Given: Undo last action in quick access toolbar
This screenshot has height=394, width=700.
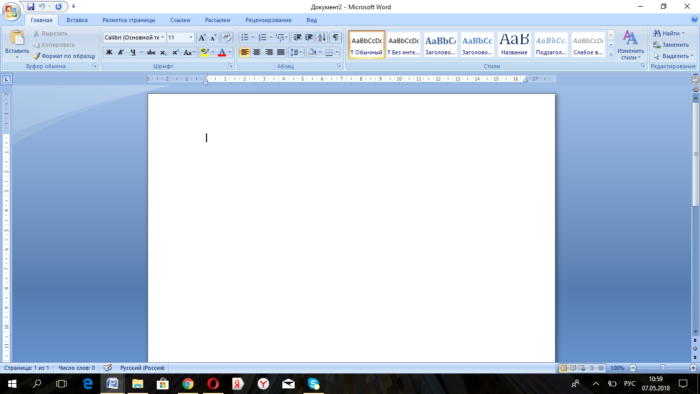Looking at the screenshot, I should pyautogui.click(x=42, y=7).
